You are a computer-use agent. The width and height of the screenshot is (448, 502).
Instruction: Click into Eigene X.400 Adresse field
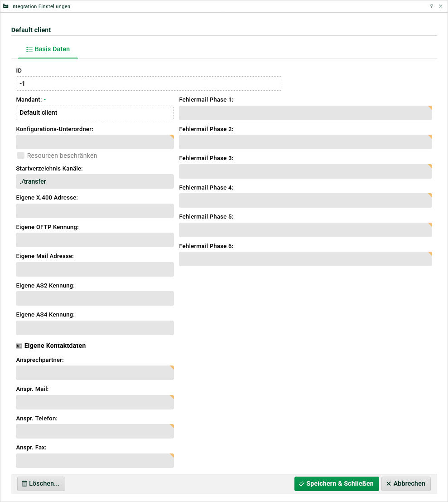95,211
